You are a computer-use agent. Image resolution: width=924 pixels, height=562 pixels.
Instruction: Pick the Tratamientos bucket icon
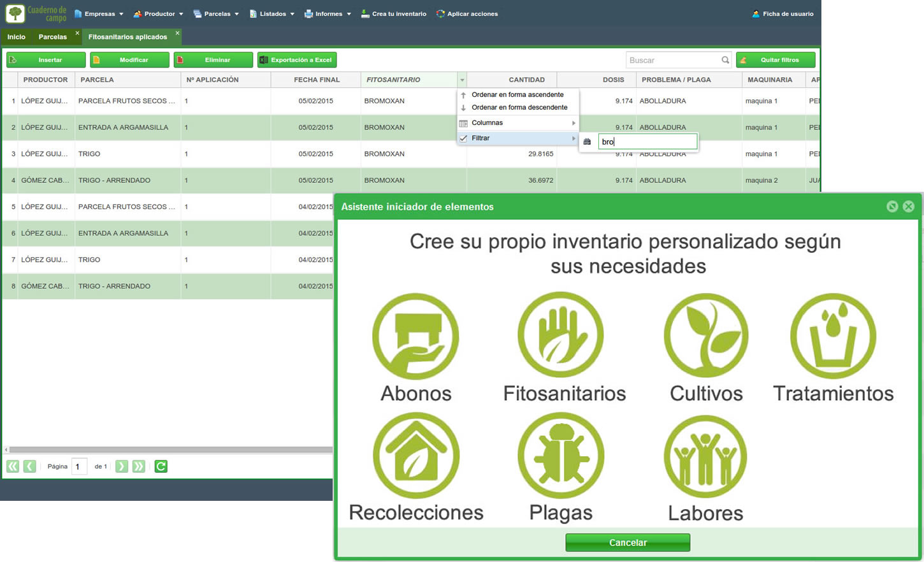point(833,336)
